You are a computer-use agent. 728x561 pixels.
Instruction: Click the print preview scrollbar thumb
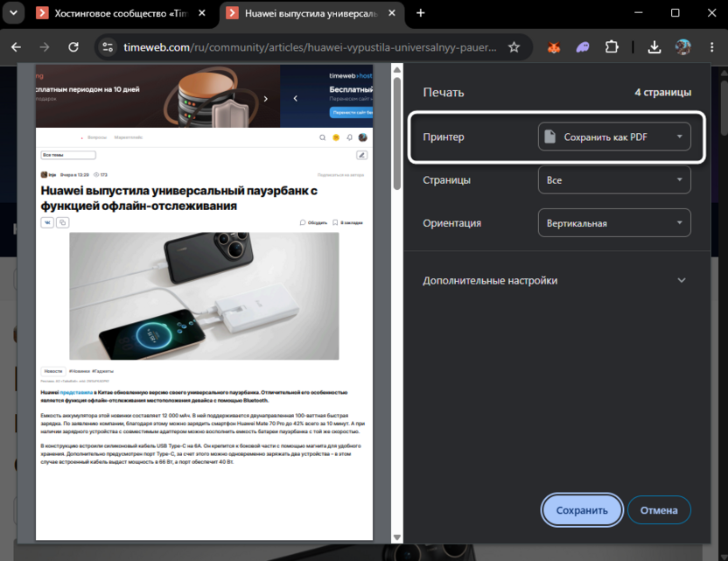pyautogui.click(x=397, y=133)
